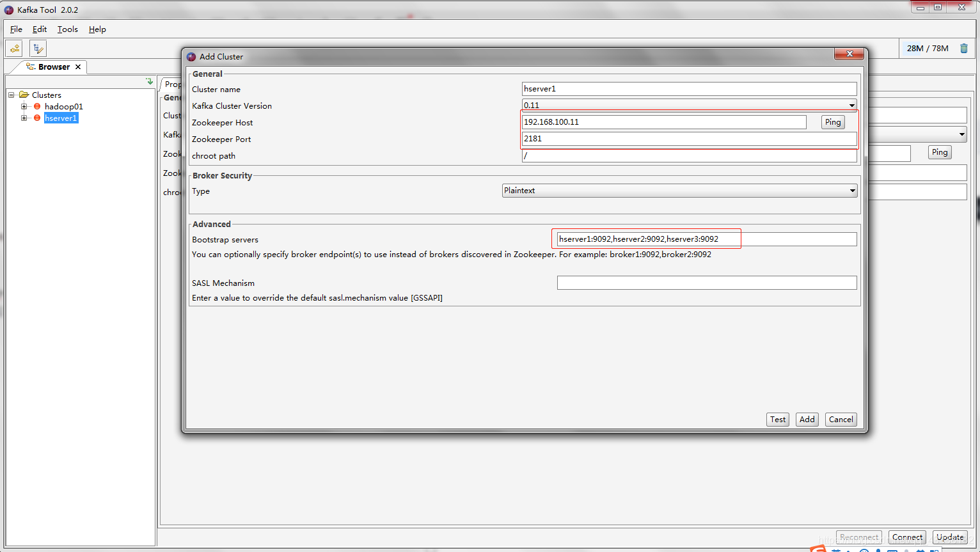Click the Zookeeper Host field
The image size is (980, 552).
pos(664,122)
